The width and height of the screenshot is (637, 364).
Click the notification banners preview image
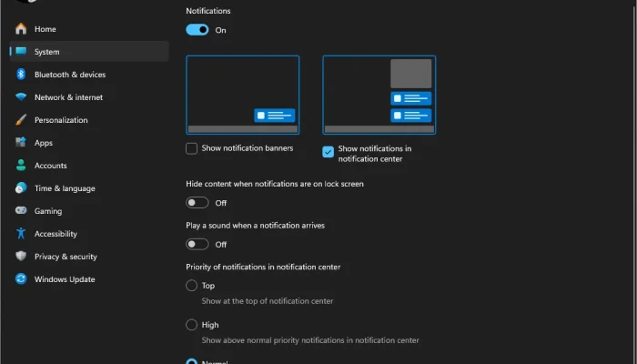[243, 95]
